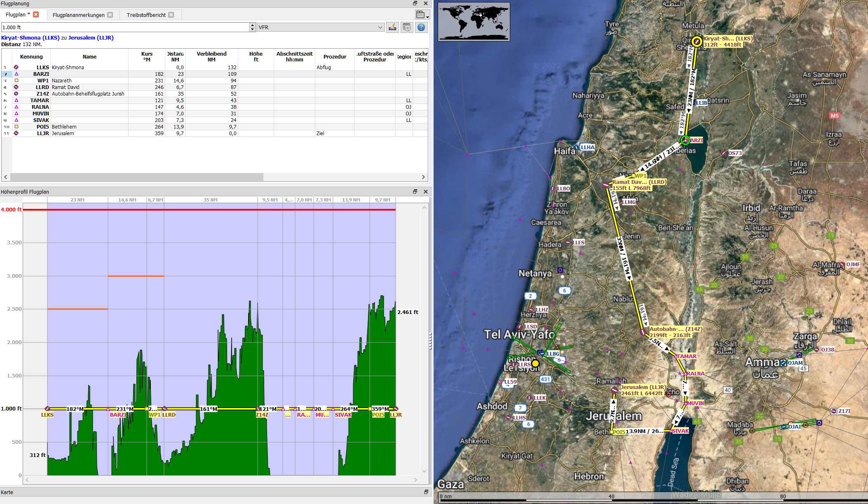
Task: Click the LLKS departure airport icon in table row one
Action: coord(16,67)
